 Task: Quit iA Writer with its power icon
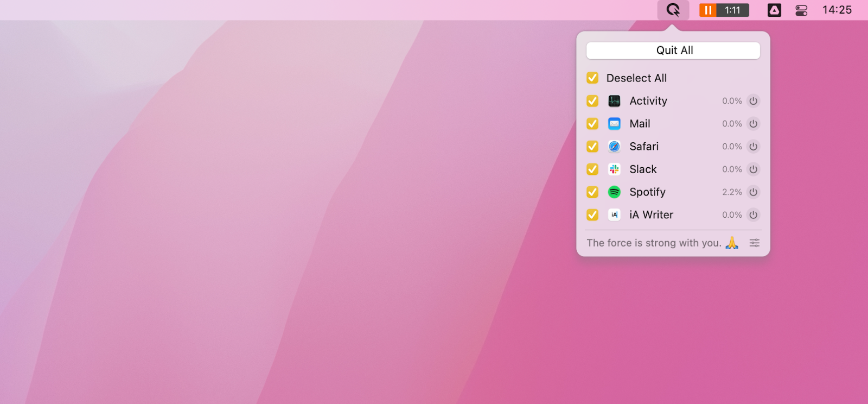[x=753, y=215]
